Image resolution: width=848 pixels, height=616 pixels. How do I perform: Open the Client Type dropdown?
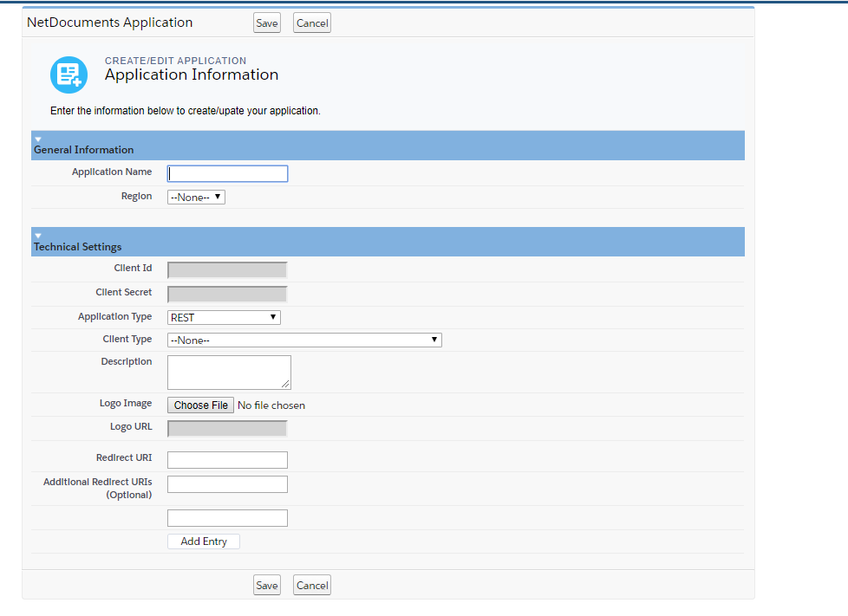tap(304, 340)
